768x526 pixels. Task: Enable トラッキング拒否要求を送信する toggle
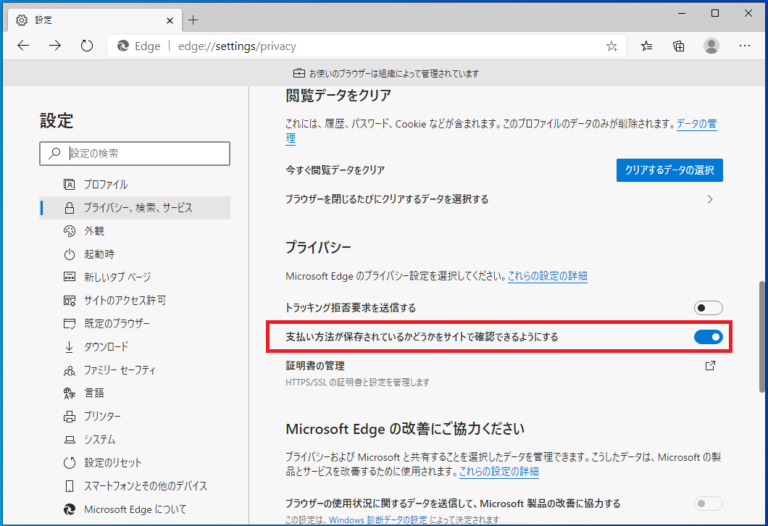click(x=708, y=308)
